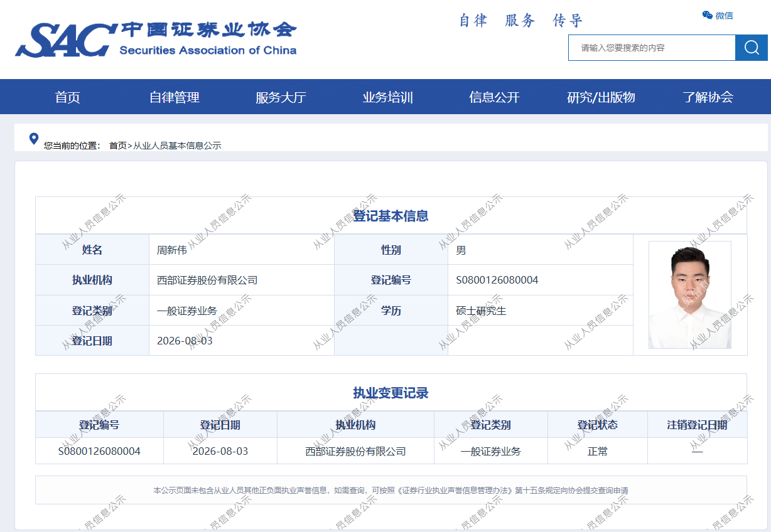Click the name value 周新伟
The width and height of the screenshot is (771, 532).
pos(172,250)
